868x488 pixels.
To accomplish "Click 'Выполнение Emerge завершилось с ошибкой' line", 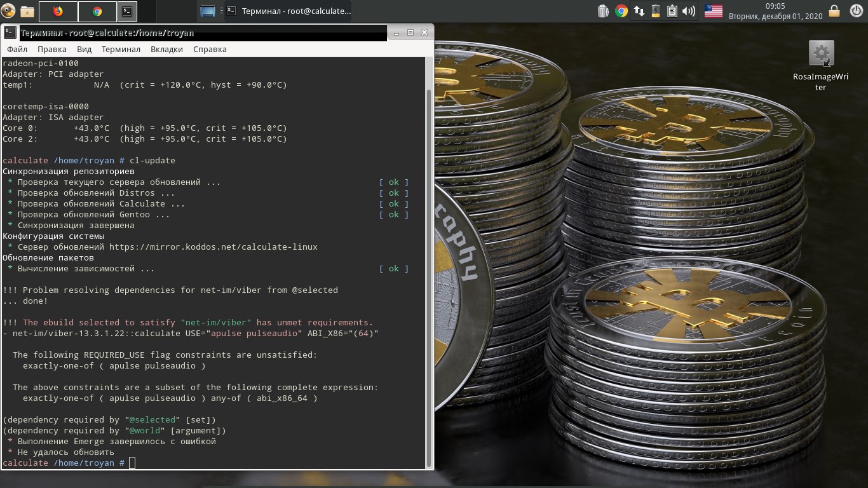I will pos(116,442).
